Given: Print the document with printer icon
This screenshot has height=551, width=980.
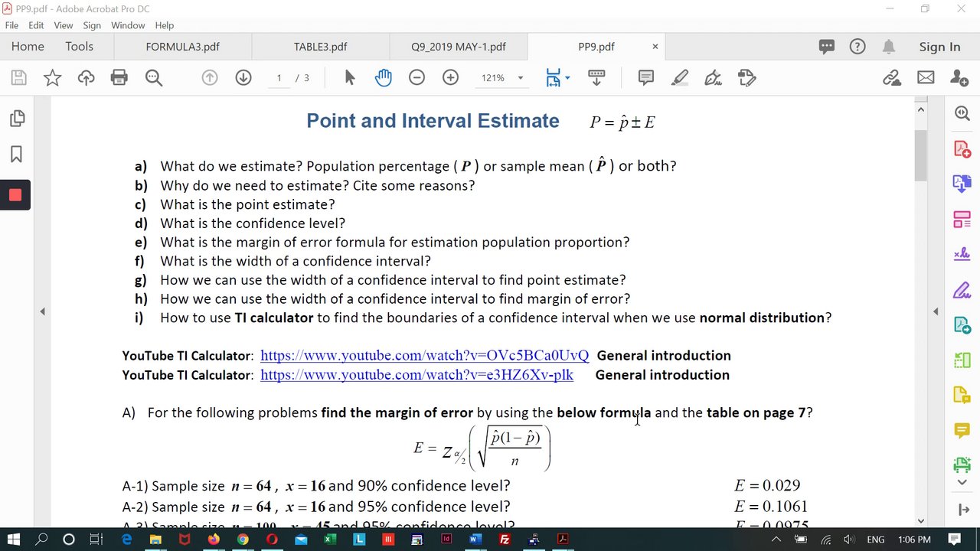Looking at the screenshot, I should [x=119, y=77].
